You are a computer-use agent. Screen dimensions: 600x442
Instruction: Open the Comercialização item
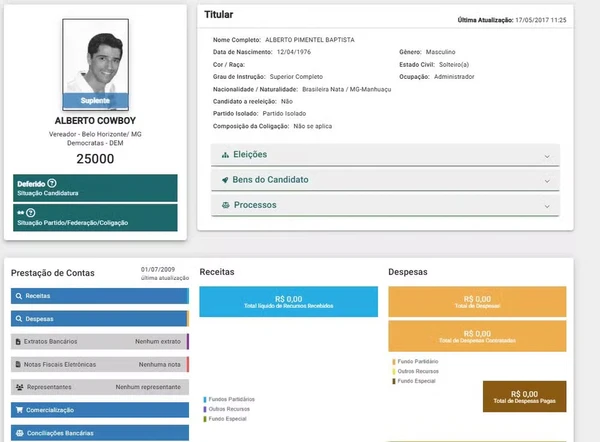point(100,409)
